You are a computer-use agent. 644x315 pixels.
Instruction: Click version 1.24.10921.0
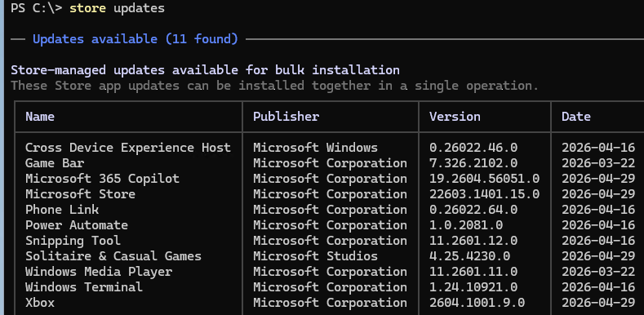click(473, 286)
